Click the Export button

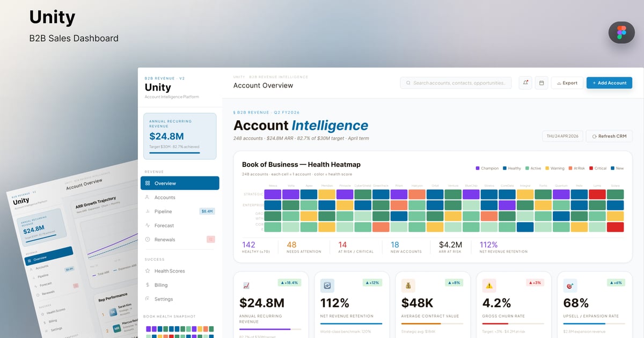[x=567, y=83]
